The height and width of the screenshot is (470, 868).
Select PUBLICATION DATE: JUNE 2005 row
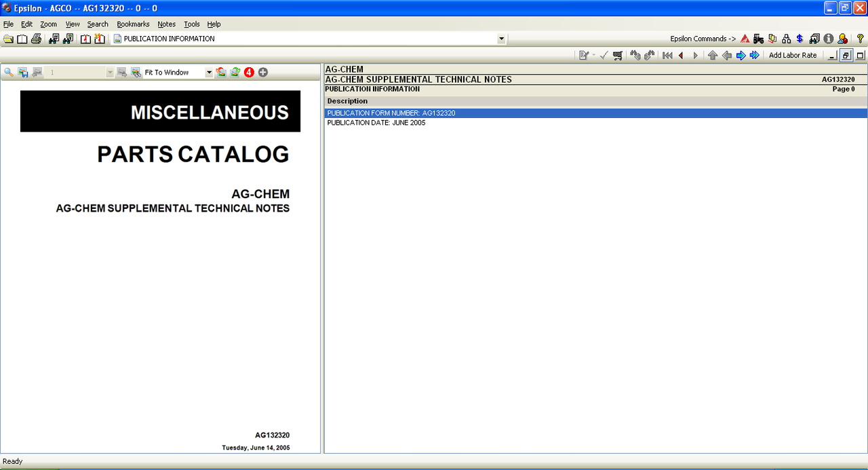coord(596,123)
